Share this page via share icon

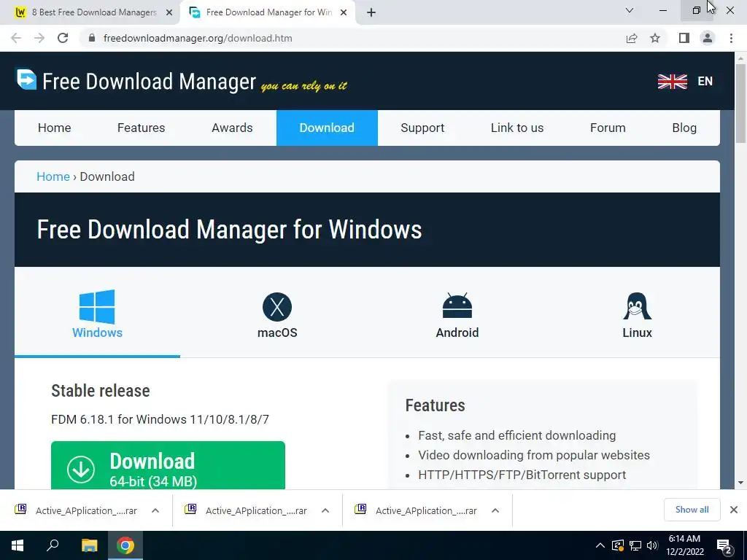click(x=632, y=38)
